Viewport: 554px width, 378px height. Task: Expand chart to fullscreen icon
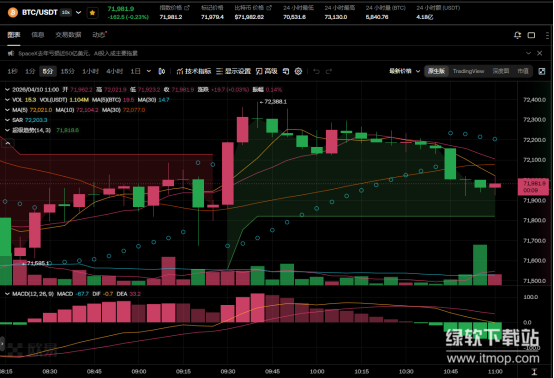click(x=542, y=71)
